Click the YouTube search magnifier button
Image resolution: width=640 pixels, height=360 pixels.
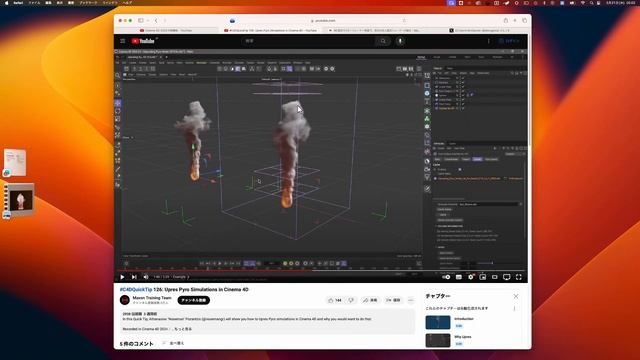(x=383, y=41)
